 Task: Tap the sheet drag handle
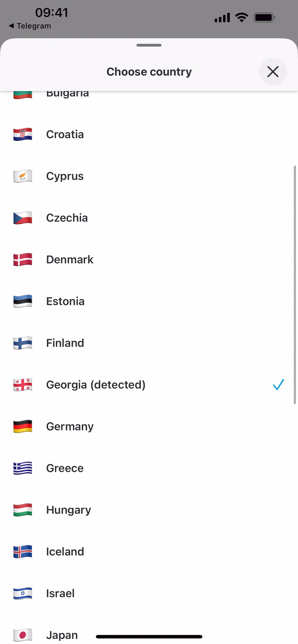tap(149, 45)
